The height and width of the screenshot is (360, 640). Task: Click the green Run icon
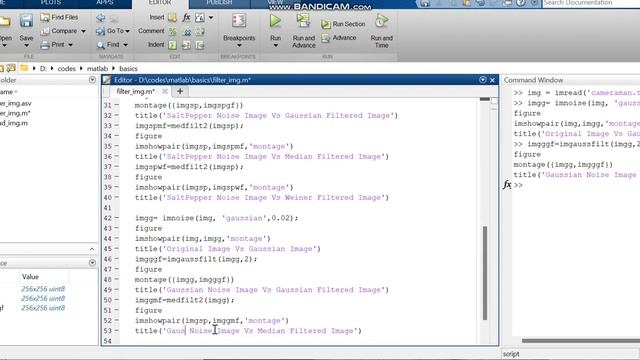(x=276, y=21)
